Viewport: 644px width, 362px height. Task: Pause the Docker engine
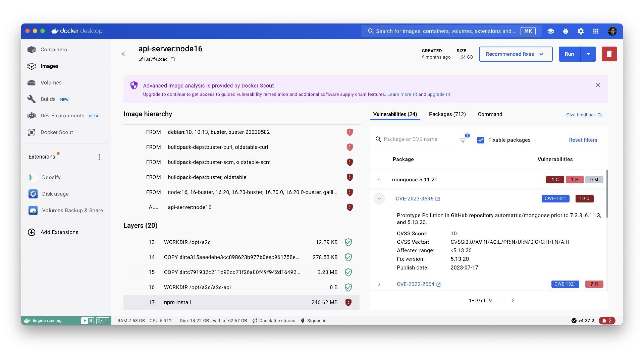pyautogui.click(x=91, y=321)
